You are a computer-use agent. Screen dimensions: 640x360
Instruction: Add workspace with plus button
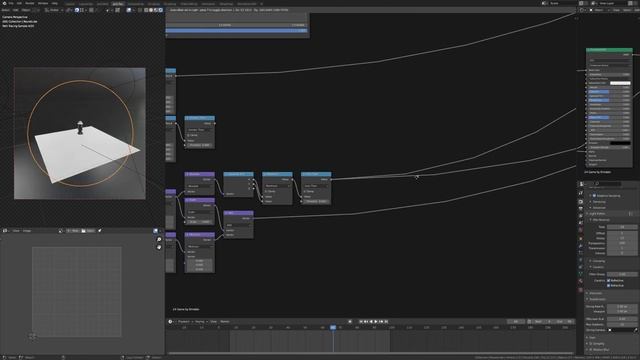coord(262,4)
